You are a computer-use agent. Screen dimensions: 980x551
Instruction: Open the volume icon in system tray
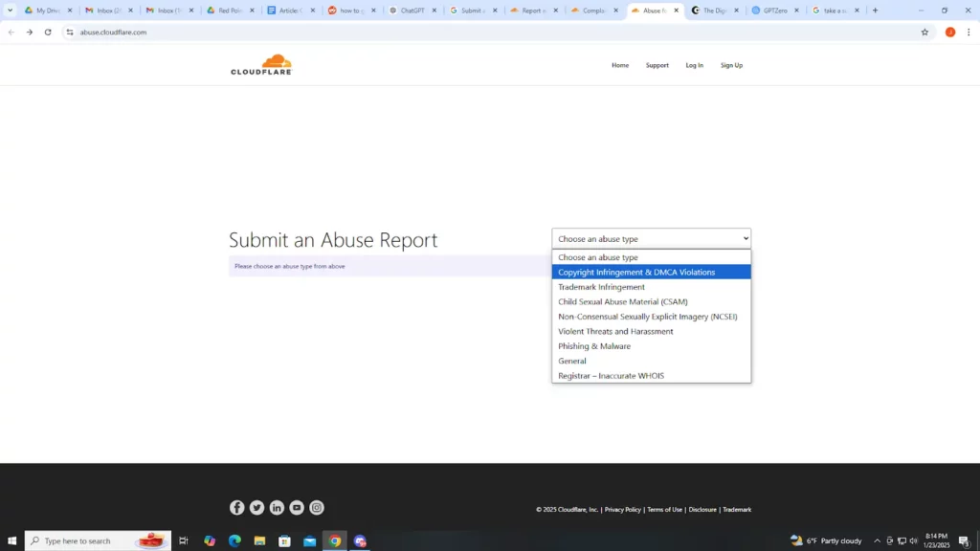click(x=914, y=541)
